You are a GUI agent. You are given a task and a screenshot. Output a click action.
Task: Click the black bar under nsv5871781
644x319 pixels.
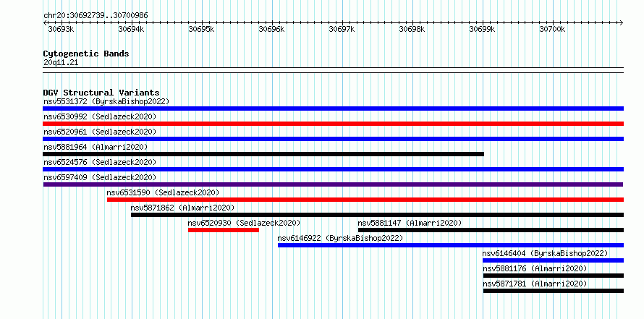click(554, 291)
